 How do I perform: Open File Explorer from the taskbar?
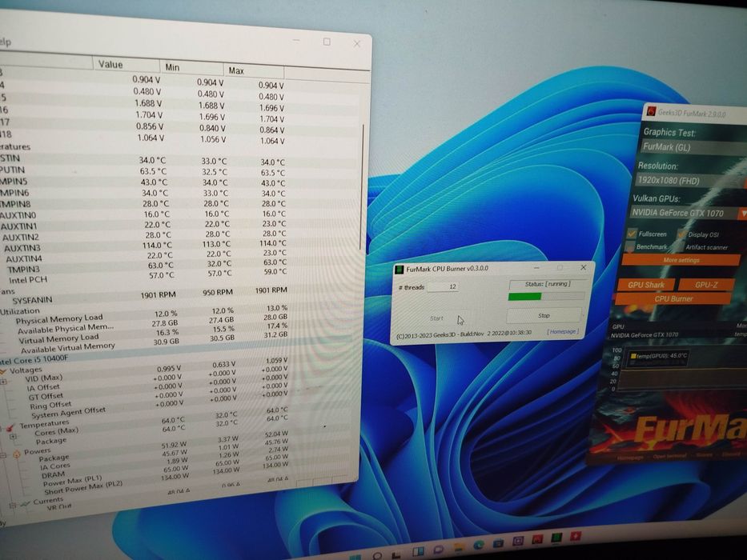(458, 547)
